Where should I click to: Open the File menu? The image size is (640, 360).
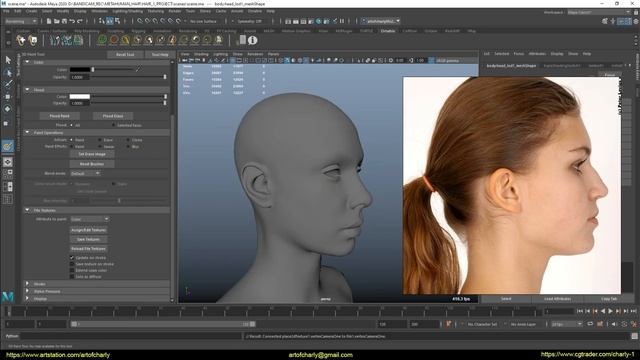pos(7,11)
